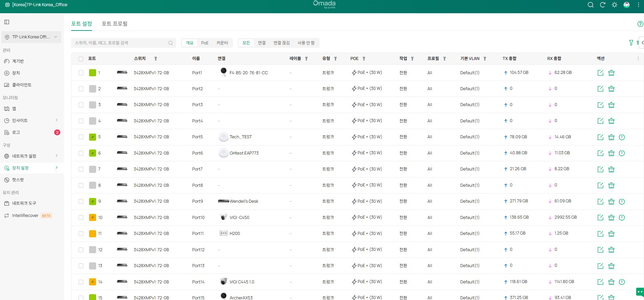The width and height of the screenshot is (644, 300).
Task: Expand 장치 설정 sidebar submenu
Action: point(57,168)
